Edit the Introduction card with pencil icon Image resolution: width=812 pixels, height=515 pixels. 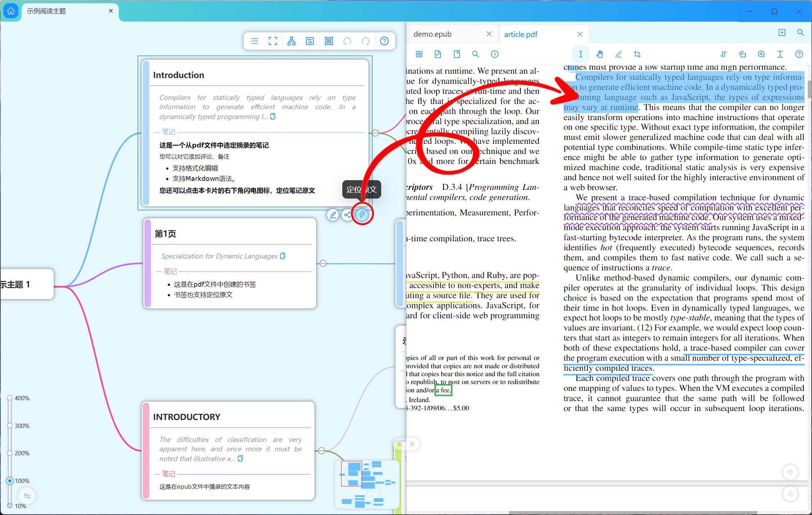click(333, 215)
